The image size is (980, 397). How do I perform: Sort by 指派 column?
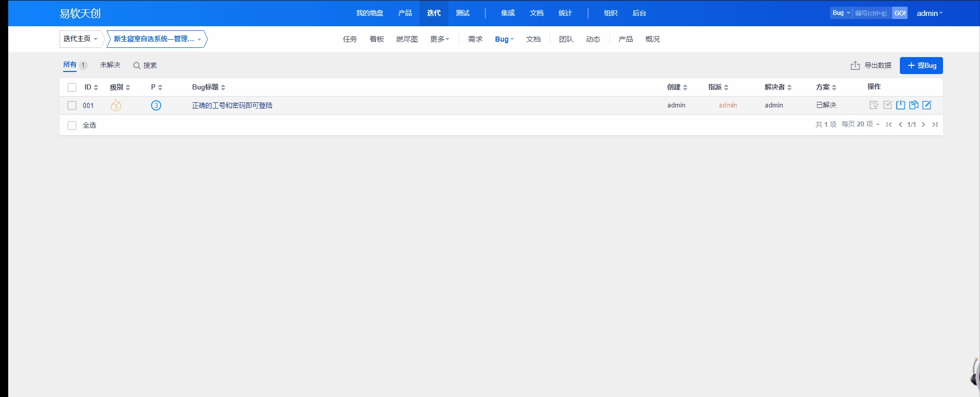click(726, 87)
